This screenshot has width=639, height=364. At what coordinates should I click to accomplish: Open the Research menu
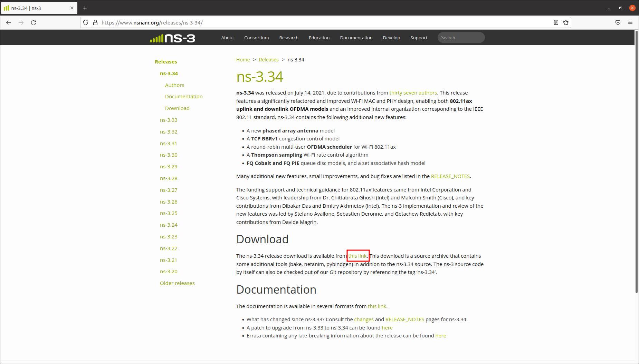coord(289,38)
